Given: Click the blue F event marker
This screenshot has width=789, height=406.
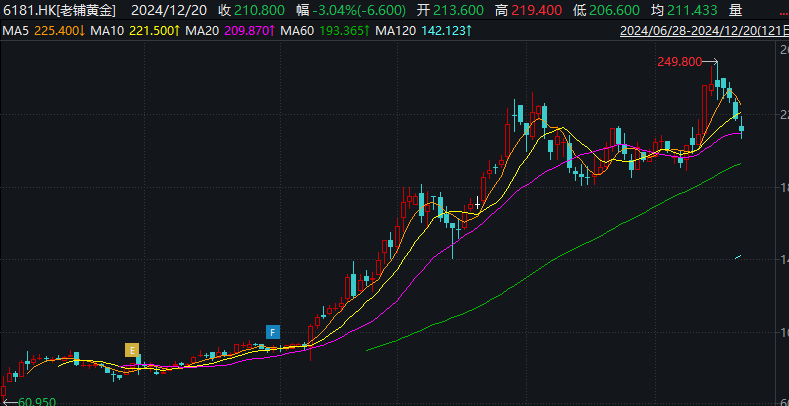Looking at the screenshot, I should pos(271,331).
